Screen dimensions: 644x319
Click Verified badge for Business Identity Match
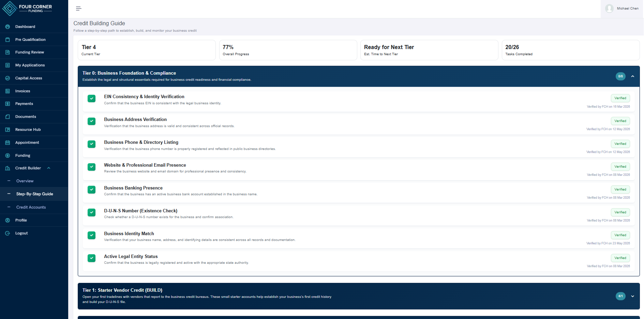(620, 235)
